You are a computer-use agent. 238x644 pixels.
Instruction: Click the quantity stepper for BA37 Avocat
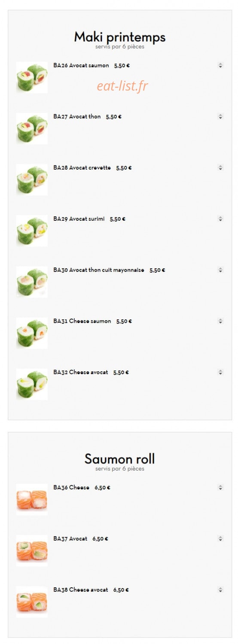220,538
